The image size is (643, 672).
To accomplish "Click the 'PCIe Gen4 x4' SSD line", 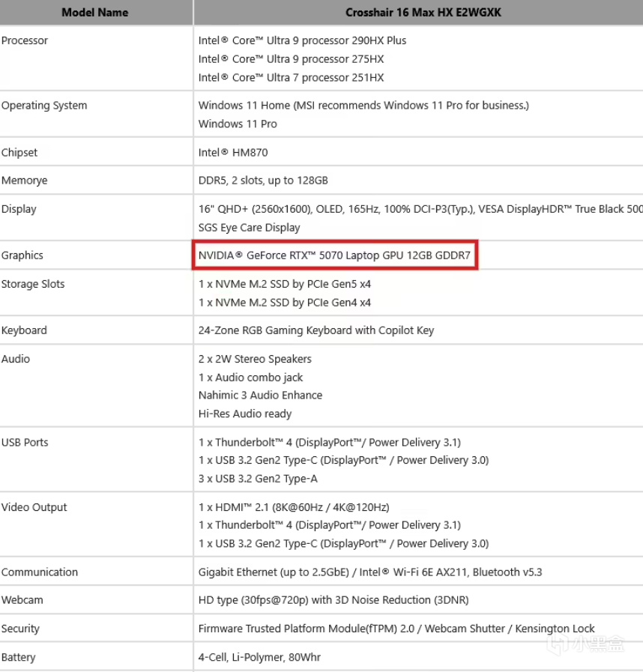I will tap(284, 303).
